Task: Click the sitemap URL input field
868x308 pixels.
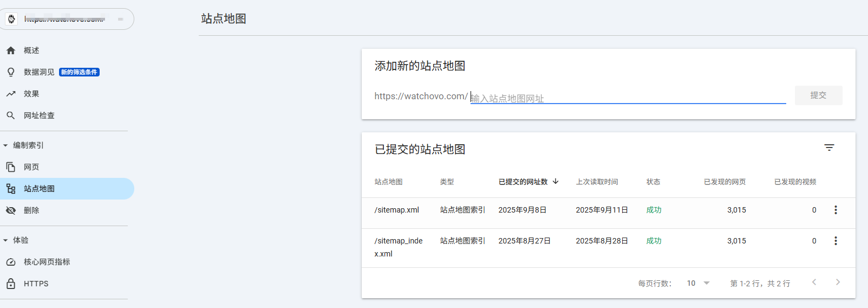Action: pos(628,98)
